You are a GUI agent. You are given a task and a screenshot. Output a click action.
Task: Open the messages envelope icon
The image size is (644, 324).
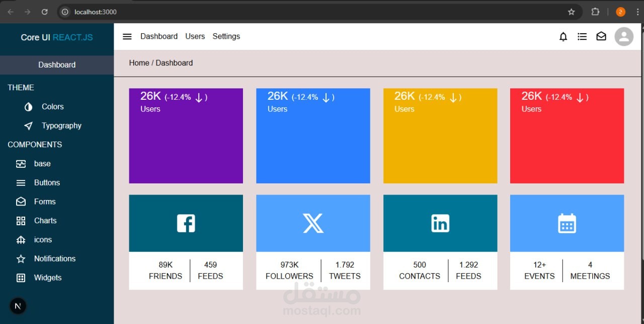point(601,36)
